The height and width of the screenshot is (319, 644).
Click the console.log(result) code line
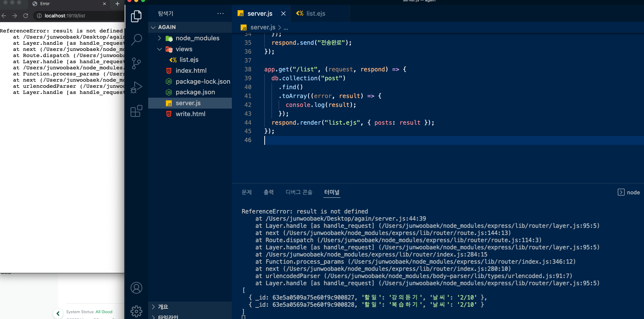[321, 105]
